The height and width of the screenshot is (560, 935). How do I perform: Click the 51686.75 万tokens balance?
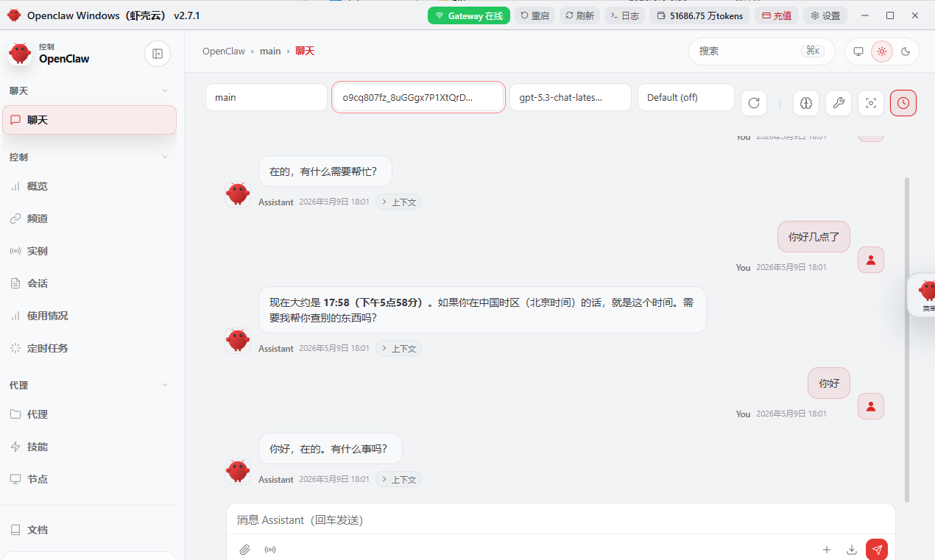tap(699, 15)
